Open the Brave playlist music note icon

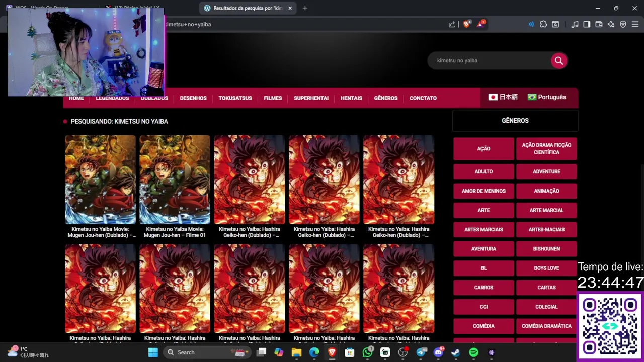click(575, 24)
